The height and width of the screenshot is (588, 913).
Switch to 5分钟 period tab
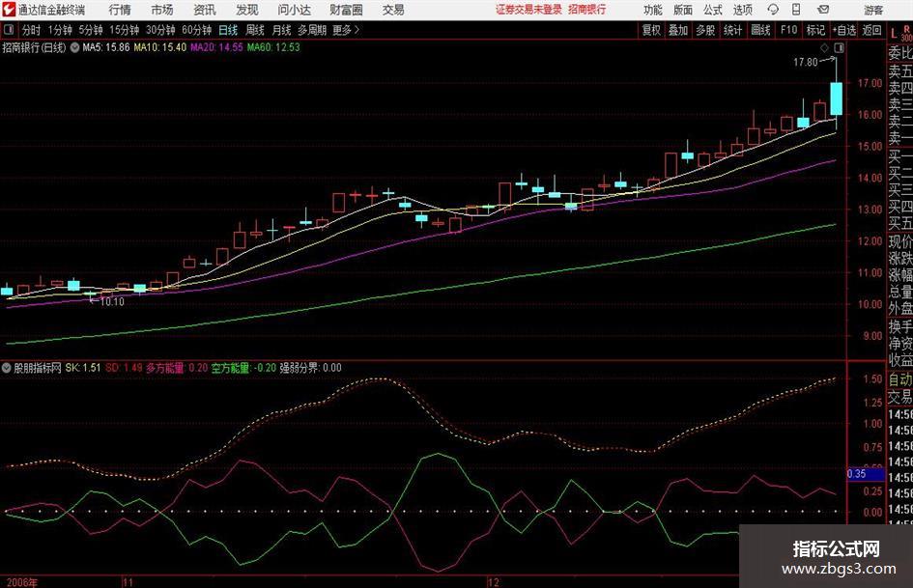pyautogui.click(x=91, y=30)
